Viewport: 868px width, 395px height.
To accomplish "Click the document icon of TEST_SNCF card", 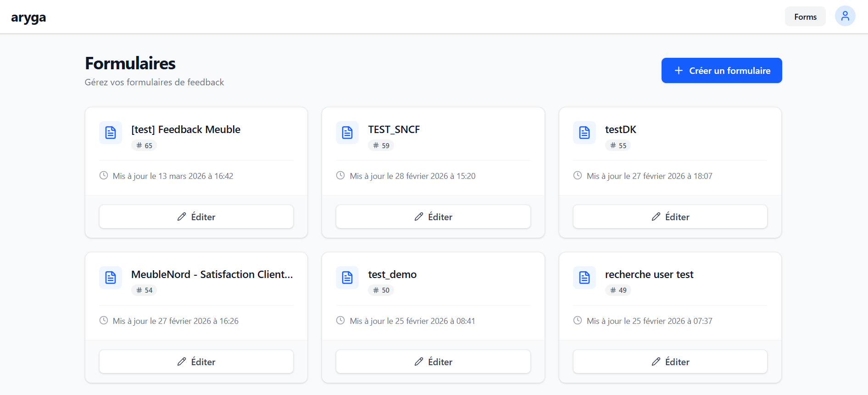I will (x=347, y=133).
